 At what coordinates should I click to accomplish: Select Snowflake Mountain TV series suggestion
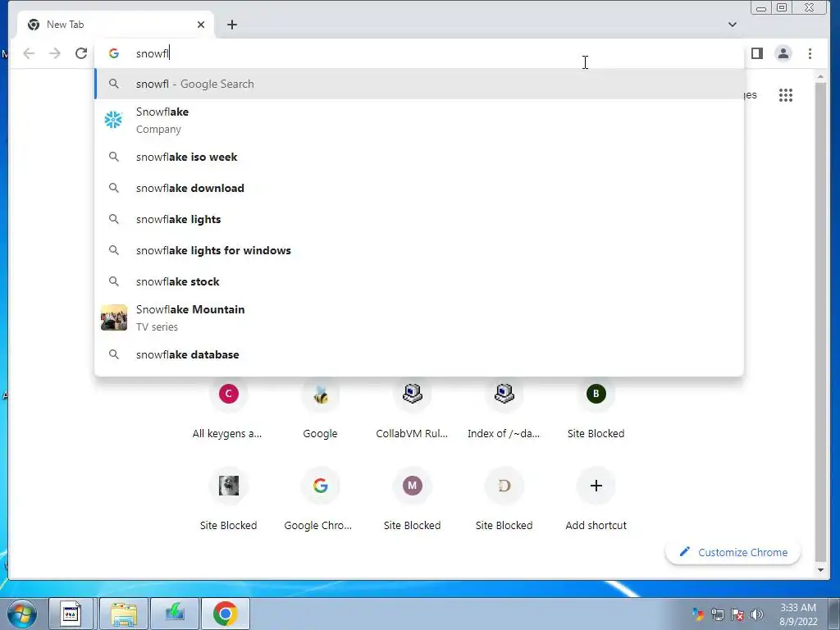click(x=419, y=317)
